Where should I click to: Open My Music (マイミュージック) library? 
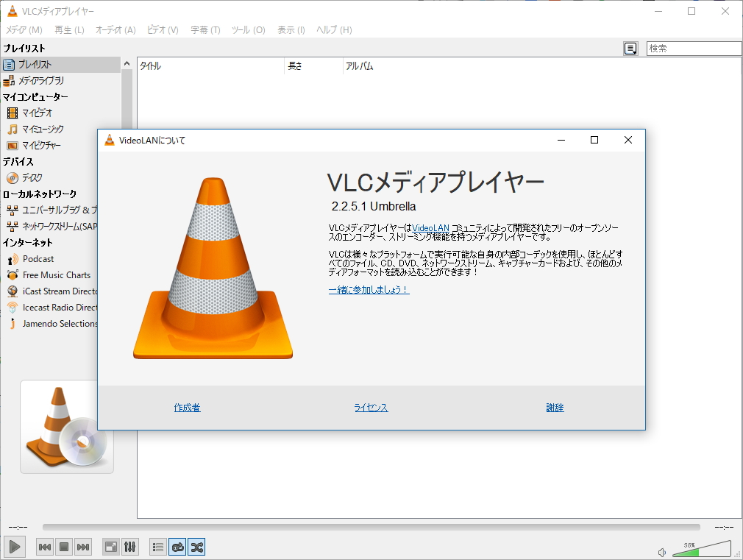point(37,129)
